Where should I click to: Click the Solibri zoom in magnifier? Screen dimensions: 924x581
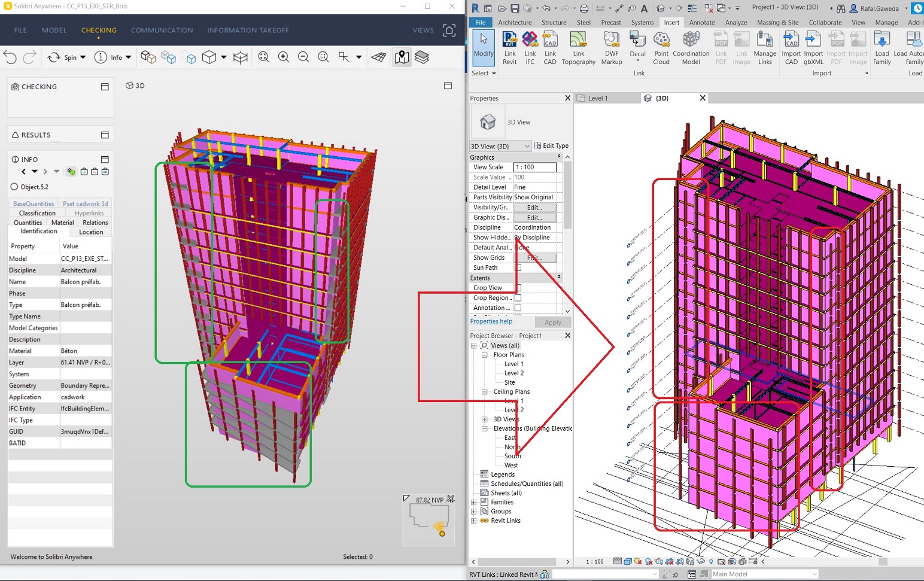click(284, 57)
